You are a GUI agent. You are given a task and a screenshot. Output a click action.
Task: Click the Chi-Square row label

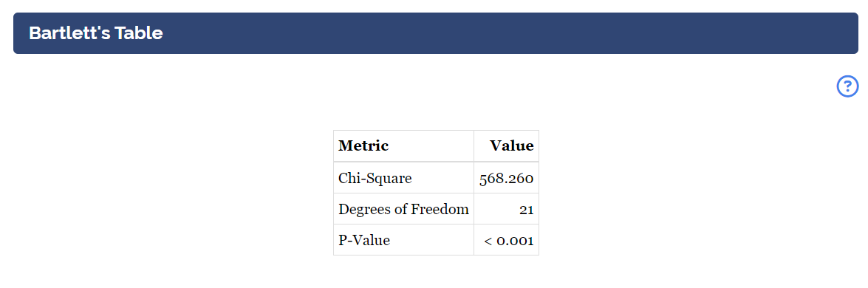375,179
